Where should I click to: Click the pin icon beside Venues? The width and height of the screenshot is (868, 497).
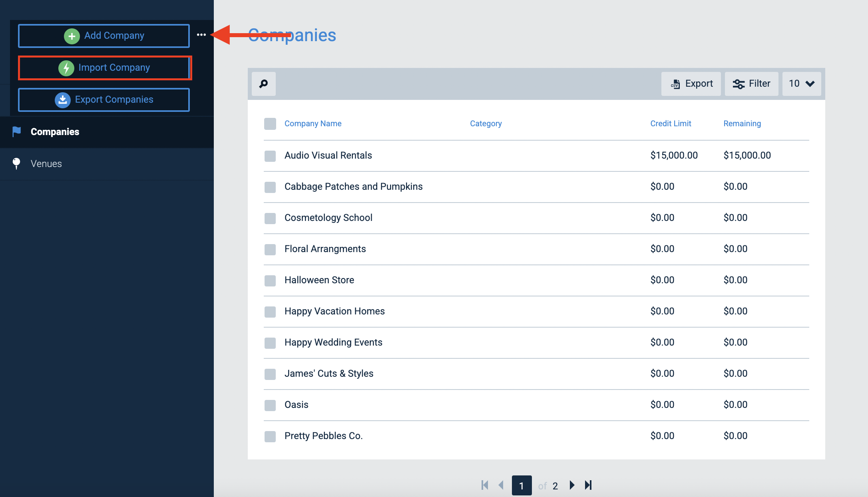point(16,164)
